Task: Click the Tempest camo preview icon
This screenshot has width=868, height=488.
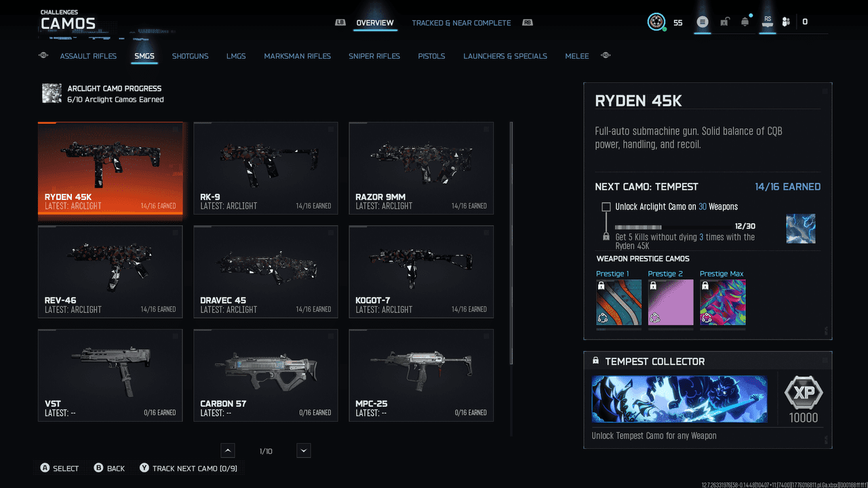Action: (x=800, y=229)
